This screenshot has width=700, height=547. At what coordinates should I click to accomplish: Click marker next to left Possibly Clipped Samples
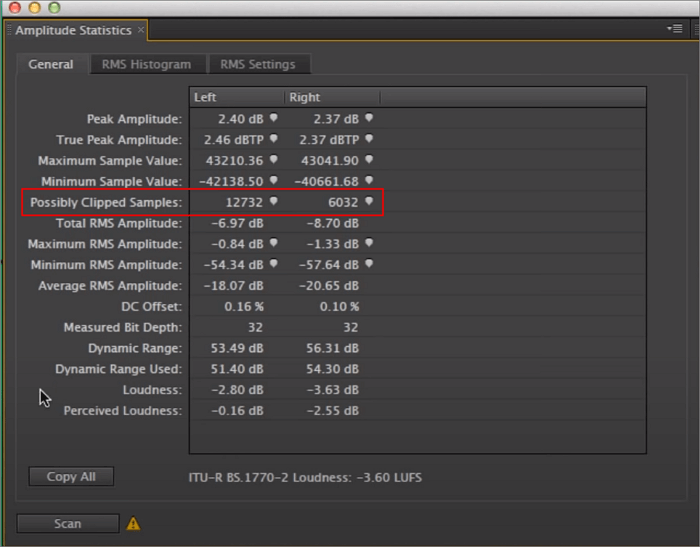point(274,202)
